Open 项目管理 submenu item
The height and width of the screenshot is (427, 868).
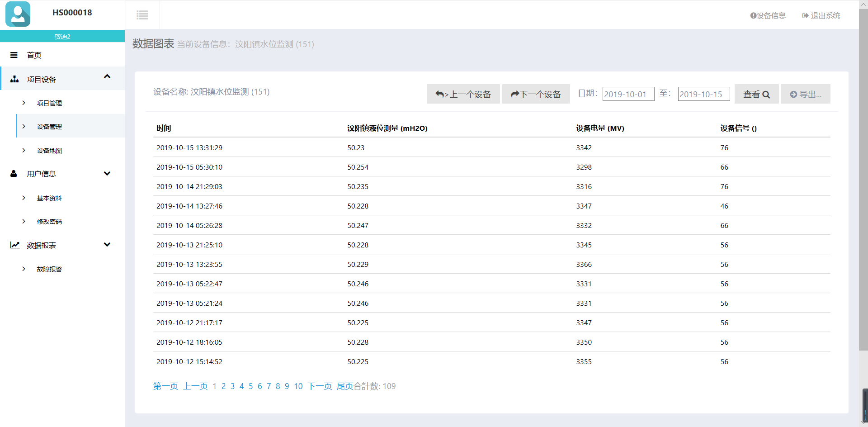49,103
